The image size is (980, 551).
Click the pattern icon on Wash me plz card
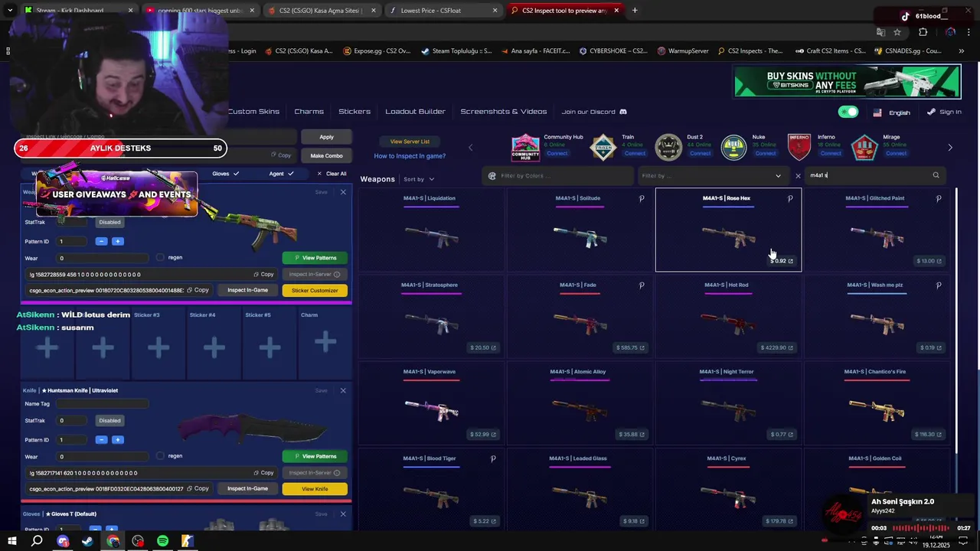point(939,285)
